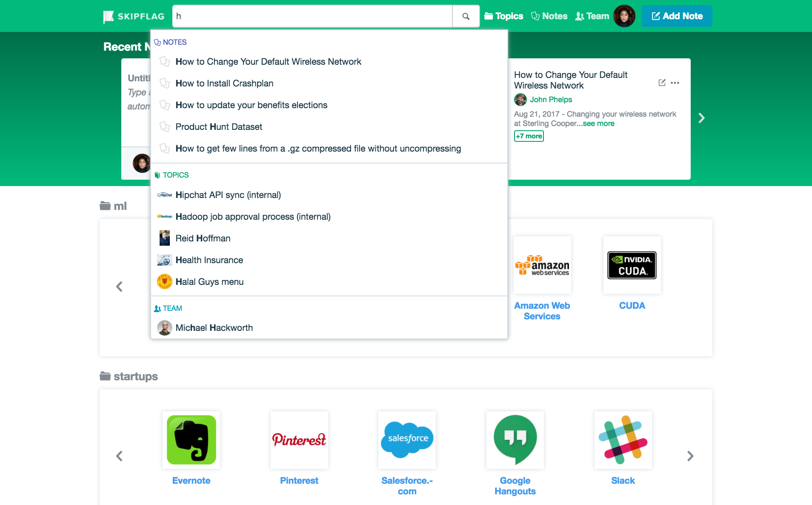Advance Recent Notes carousel to next
The width and height of the screenshot is (812, 505).
701,118
